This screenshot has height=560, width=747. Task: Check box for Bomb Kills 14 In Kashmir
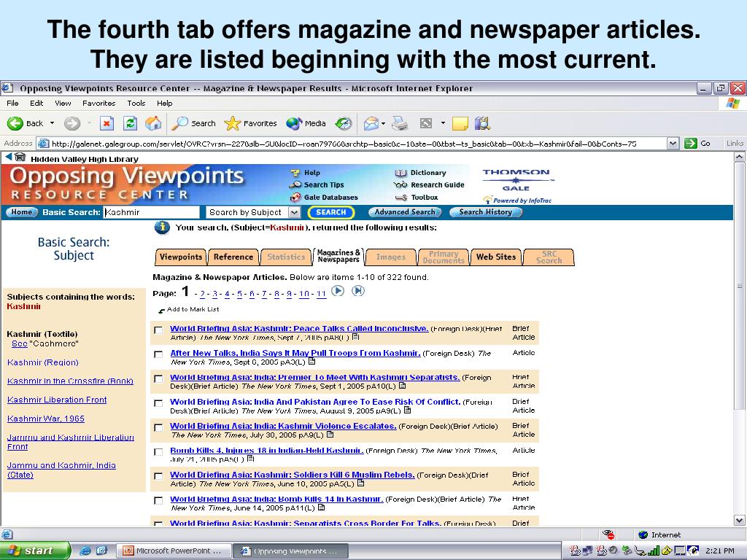click(x=158, y=500)
